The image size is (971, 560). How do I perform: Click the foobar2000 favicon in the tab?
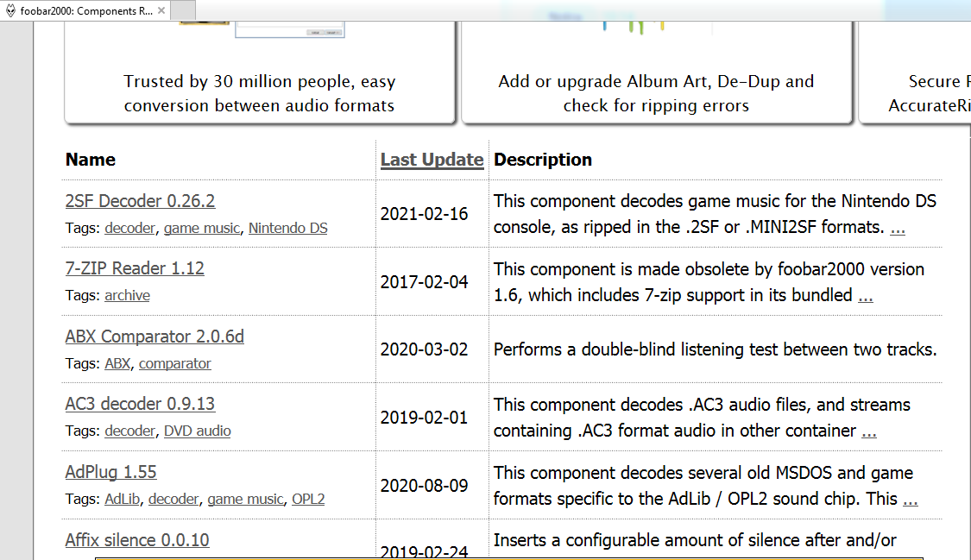10,10
